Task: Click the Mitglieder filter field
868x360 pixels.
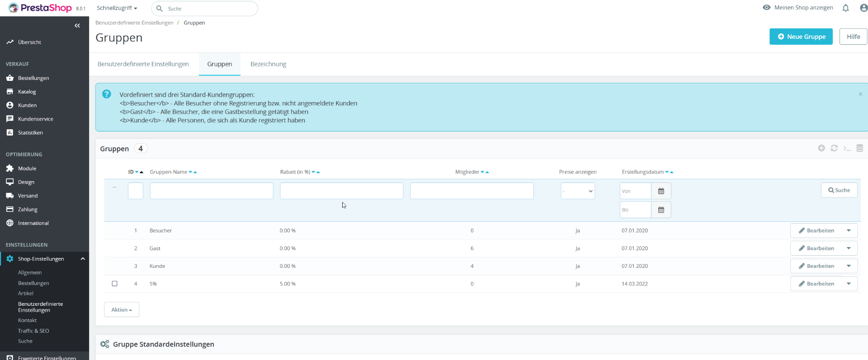Action: (472, 191)
